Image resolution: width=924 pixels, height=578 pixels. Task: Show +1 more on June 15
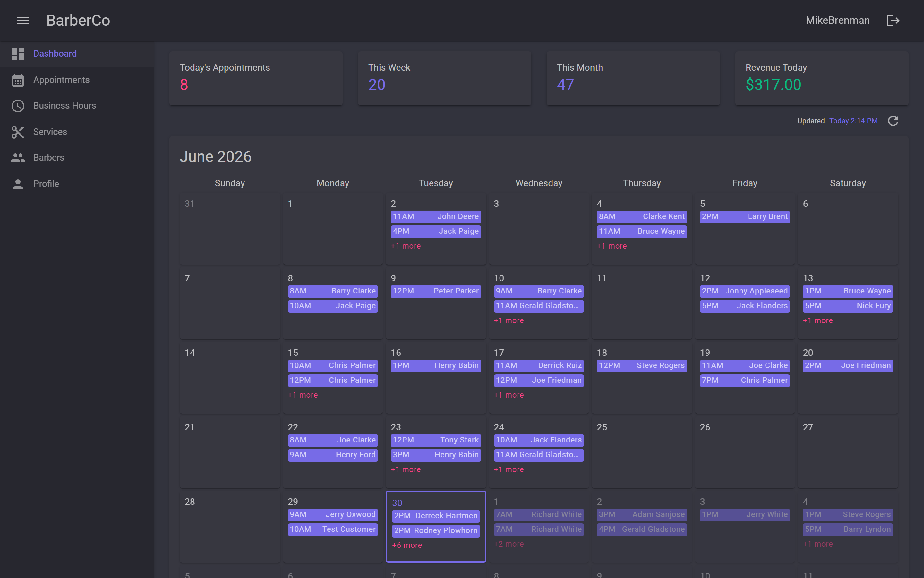303,395
